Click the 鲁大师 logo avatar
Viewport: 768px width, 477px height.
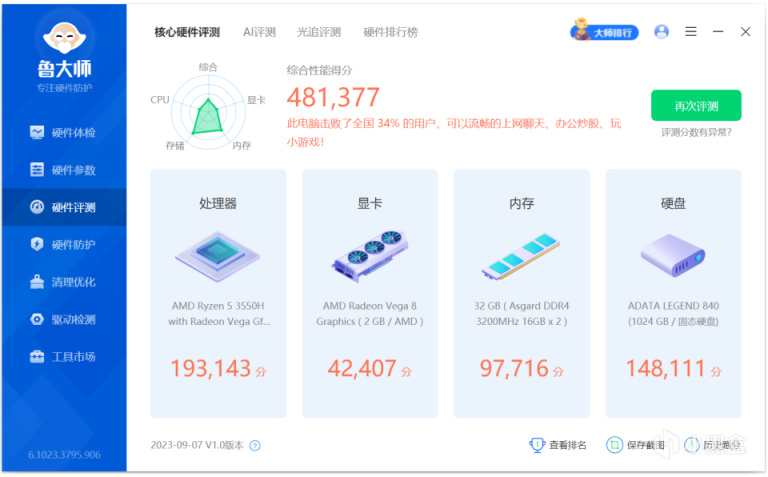click(x=64, y=37)
